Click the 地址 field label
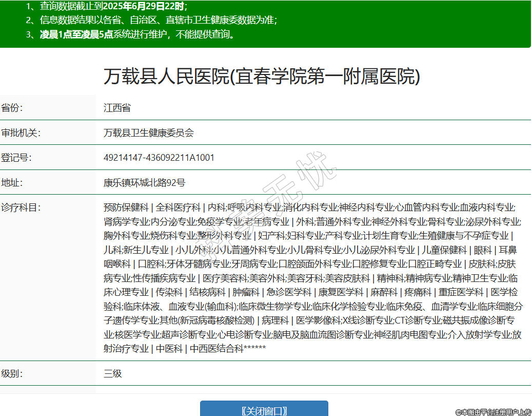Screen dimensions: 532x416 [12, 182]
